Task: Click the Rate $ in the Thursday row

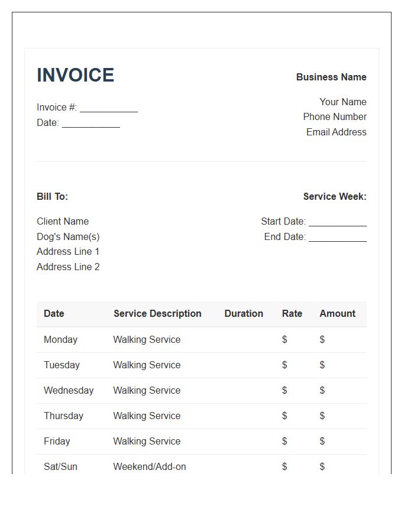Action: point(284,416)
